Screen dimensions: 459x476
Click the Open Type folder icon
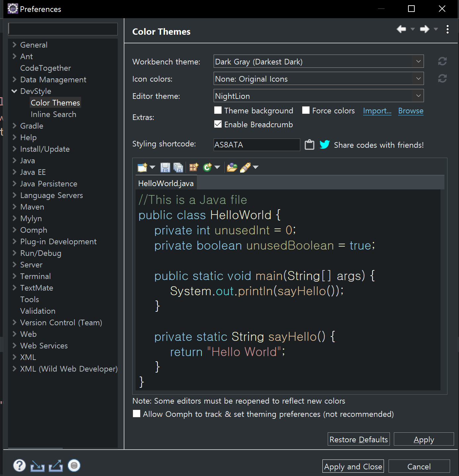232,167
